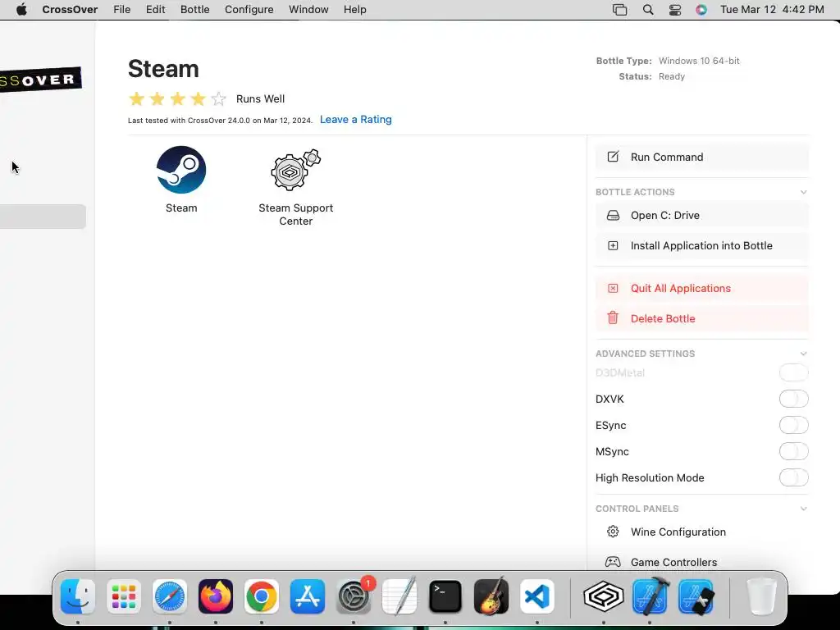Image resolution: width=840 pixels, height=630 pixels.
Task: Click the CrossOver icon in the Dock
Action: point(603,596)
